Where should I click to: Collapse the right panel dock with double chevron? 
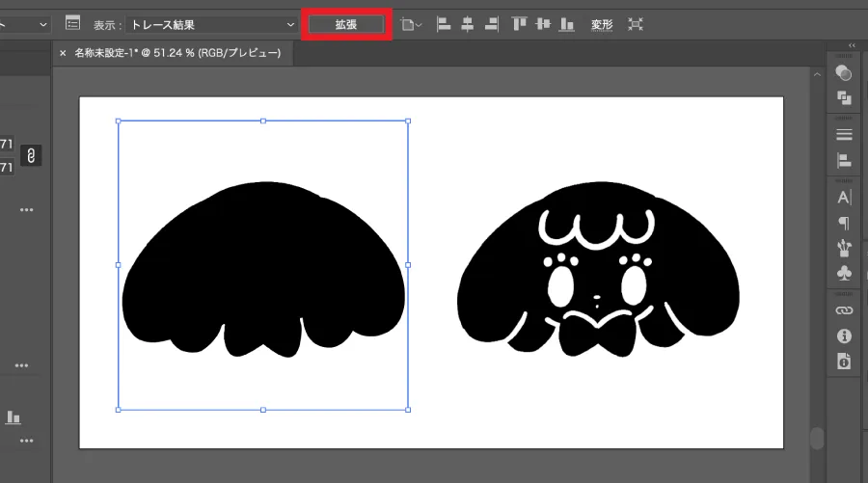tap(852, 45)
